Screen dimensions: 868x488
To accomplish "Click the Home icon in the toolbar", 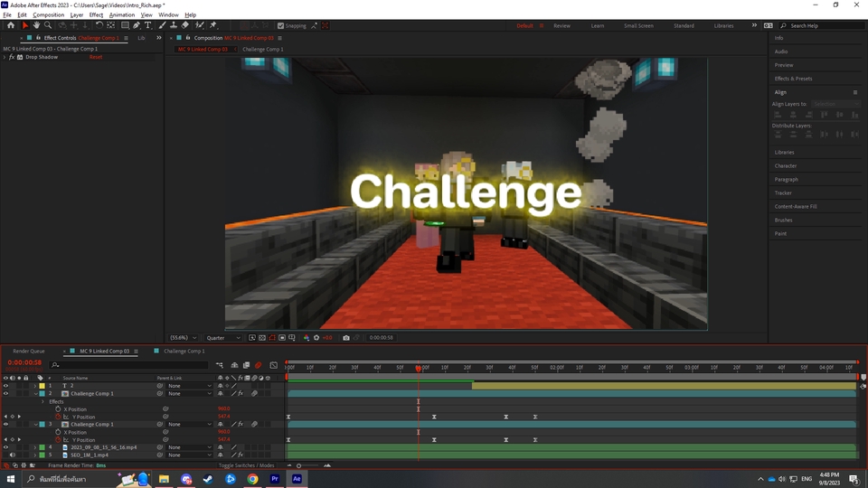I will 11,25.
